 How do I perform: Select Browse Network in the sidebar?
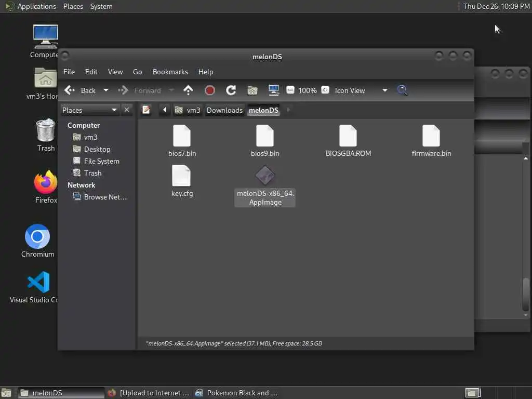tap(100, 197)
